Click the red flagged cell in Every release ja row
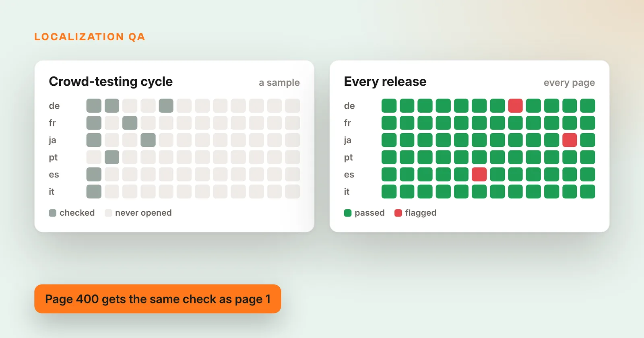644x338 pixels. point(570,140)
